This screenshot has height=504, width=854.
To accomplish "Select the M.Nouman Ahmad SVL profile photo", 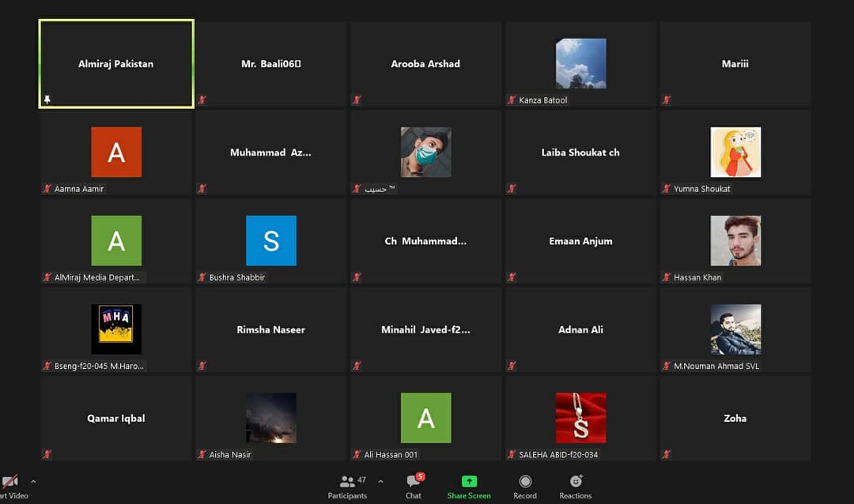I will click(735, 329).
